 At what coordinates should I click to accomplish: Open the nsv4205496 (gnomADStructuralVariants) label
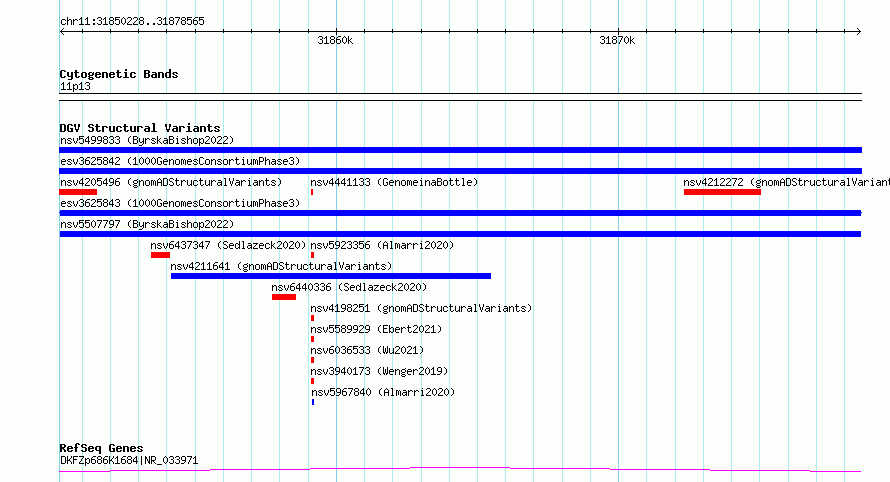(x=171, y=182)
